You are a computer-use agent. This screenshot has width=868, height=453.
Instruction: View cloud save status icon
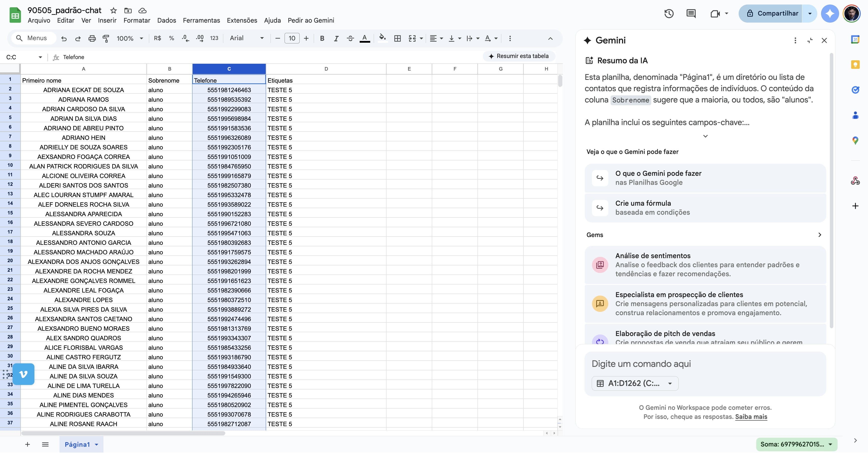coord(142,11)
